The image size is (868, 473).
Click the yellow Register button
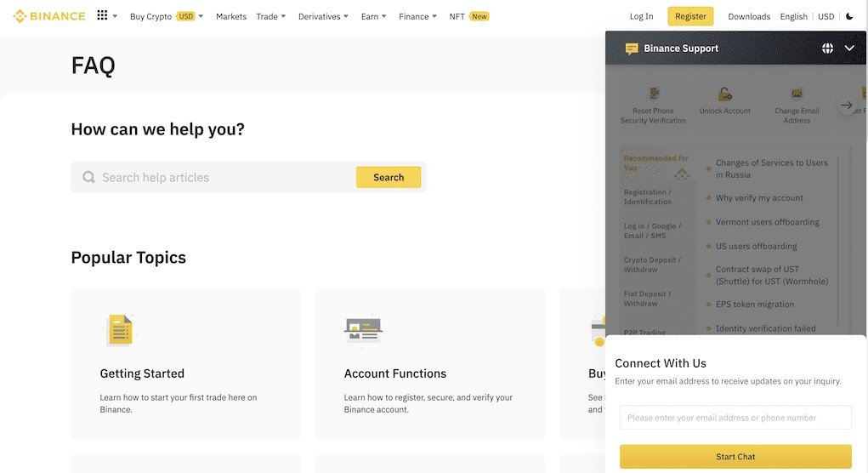pos(690,16)
